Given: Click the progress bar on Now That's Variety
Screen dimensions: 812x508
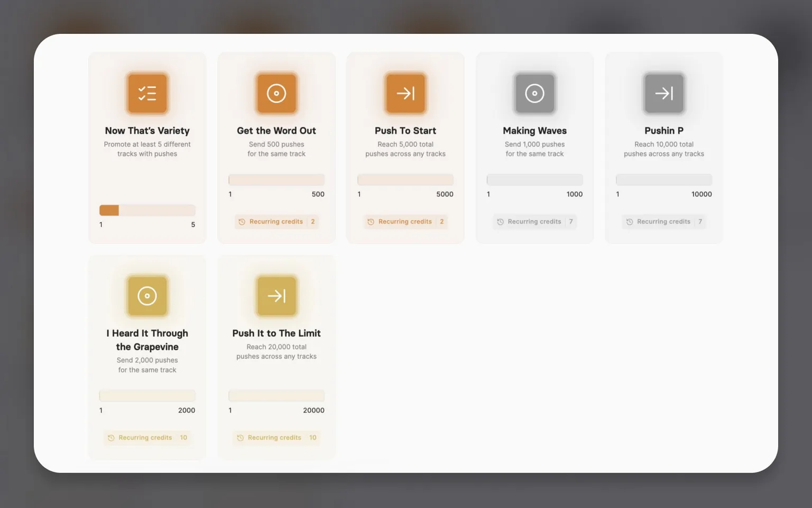Looking at the screenshot, I should tap(147, 210).
